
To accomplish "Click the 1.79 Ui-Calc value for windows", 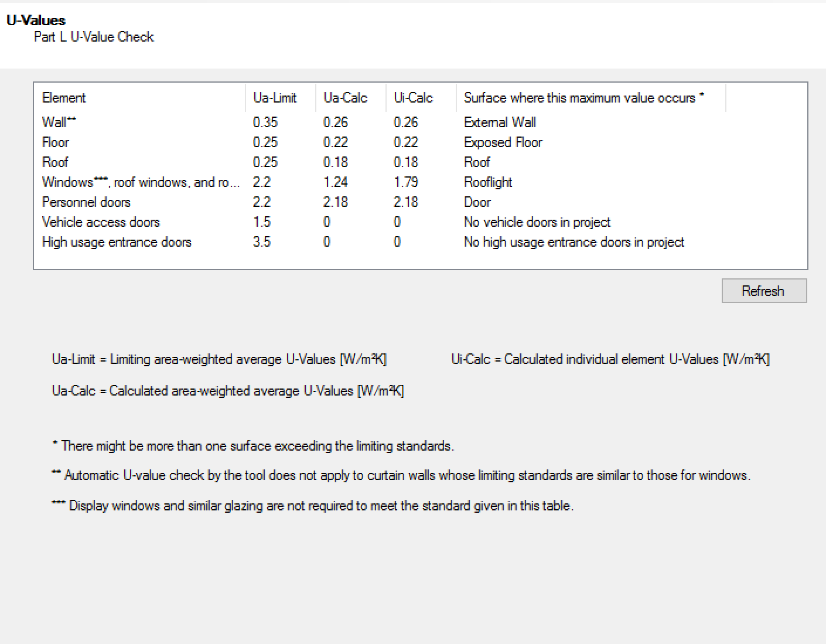I will [x=406, y=182].
